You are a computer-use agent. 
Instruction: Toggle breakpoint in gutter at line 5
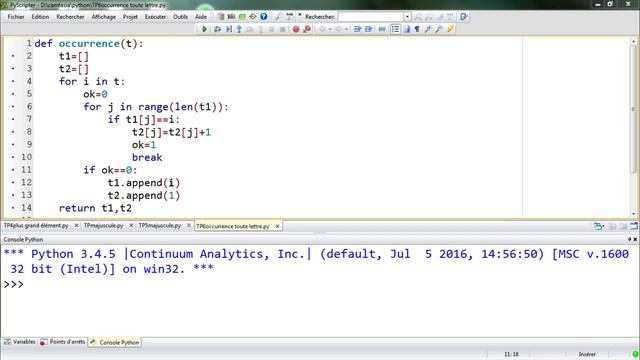pyautogui.click(x=13, y=94)
